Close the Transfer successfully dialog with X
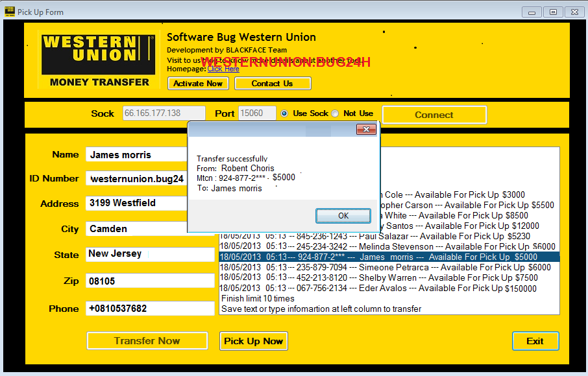588x376 pixels. coord(366,130)
